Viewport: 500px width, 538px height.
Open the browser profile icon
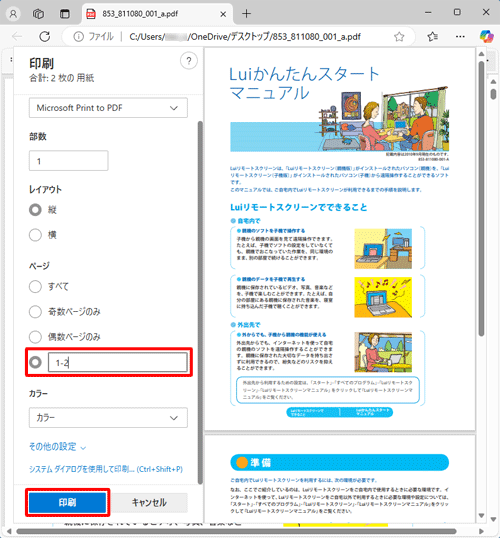pyautogui.click(x=13, y=14)
